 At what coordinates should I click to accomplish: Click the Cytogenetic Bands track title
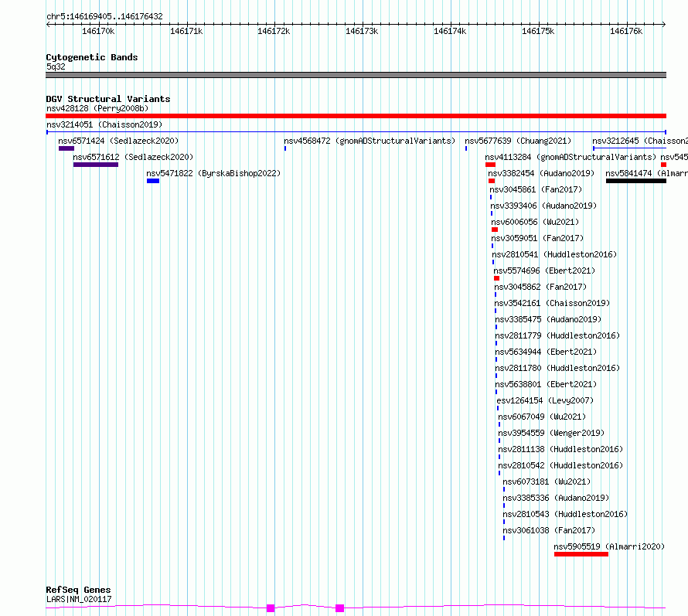click(92, 57)
